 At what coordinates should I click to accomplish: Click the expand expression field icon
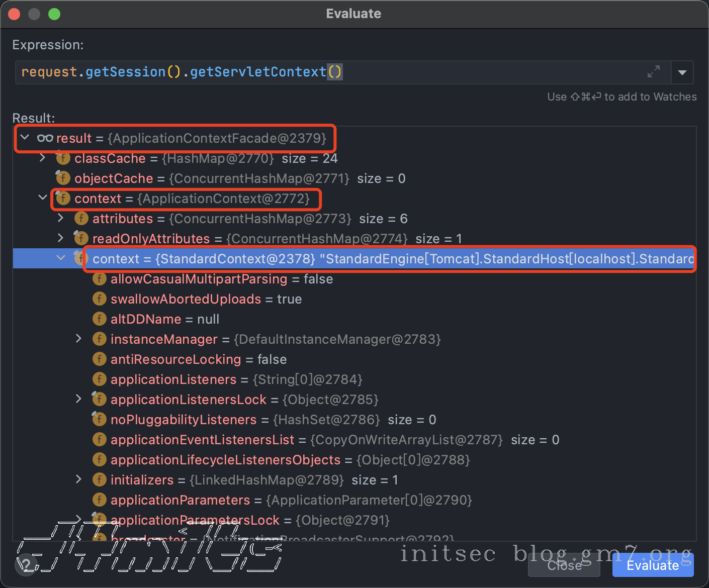coord(653,72)
